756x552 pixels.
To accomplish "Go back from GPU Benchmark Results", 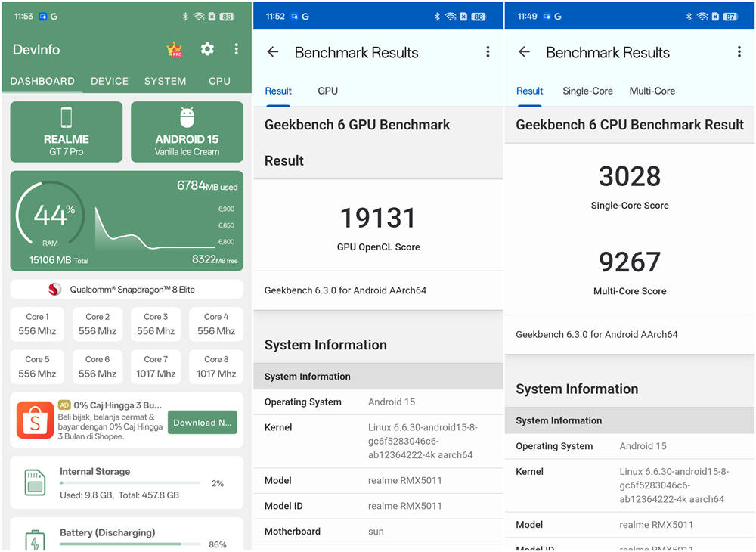I will click(273, 52).
